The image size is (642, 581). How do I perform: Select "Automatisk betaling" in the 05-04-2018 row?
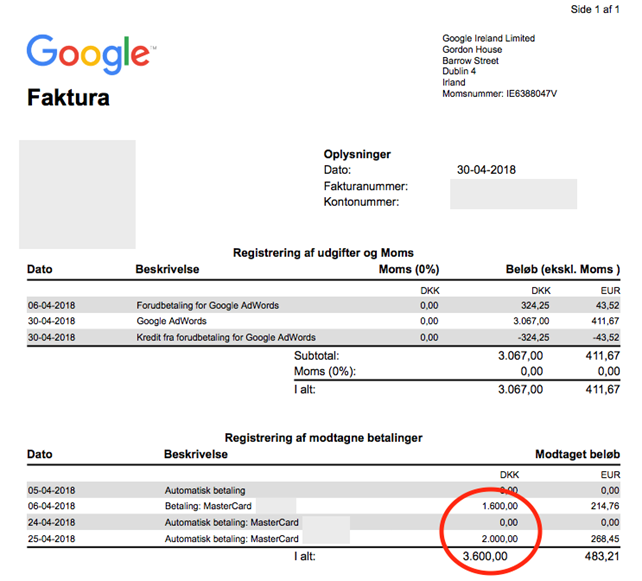coord(205,491)
